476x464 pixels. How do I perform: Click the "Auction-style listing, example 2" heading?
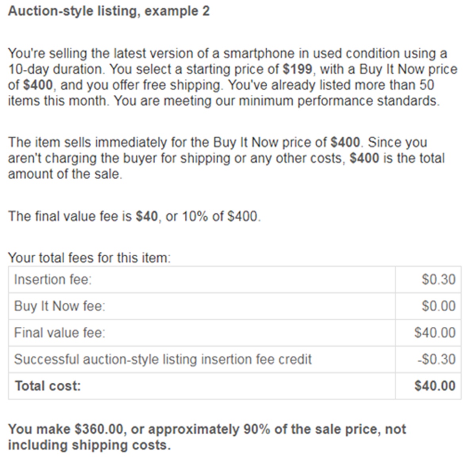pos(109,11)
